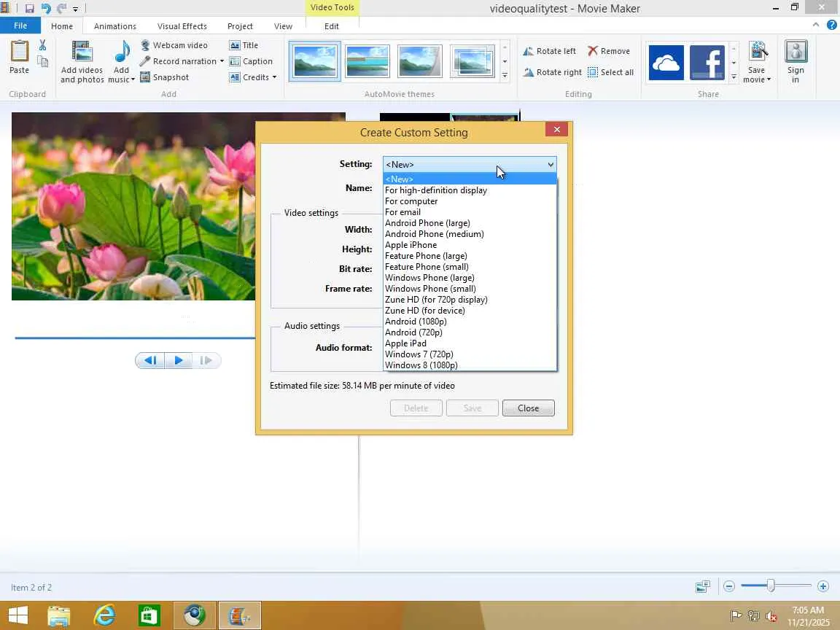Switch to Animations tab

click(x=114, y=26)
